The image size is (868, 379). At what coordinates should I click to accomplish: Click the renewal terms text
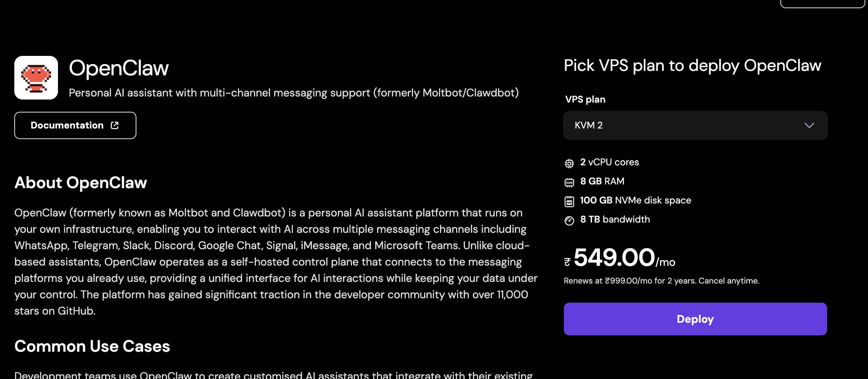(661, 281)
